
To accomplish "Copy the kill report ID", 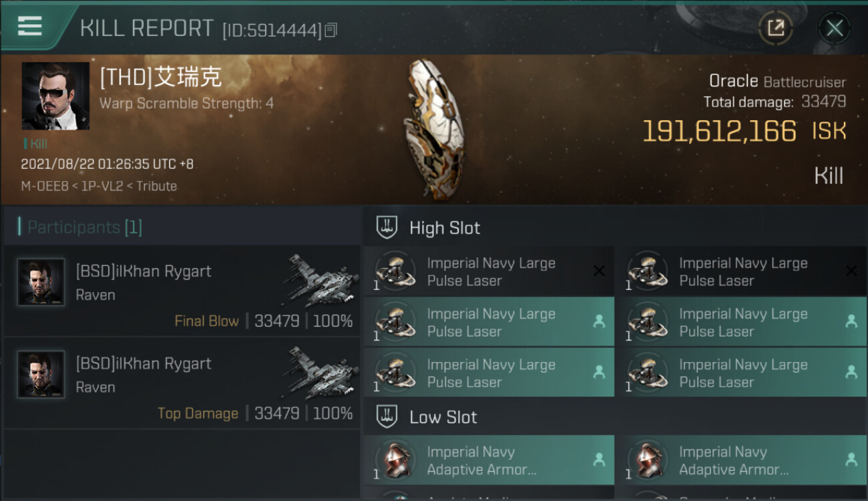I will coord(331,30).
